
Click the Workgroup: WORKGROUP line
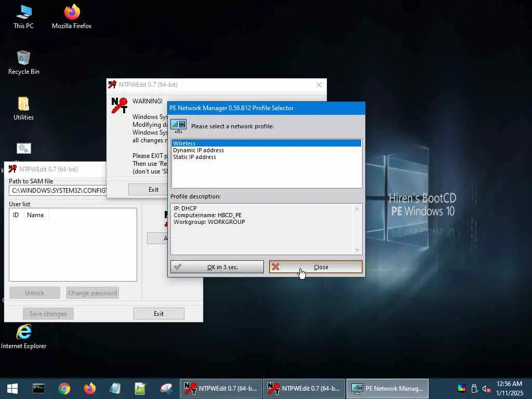point(209,222)
